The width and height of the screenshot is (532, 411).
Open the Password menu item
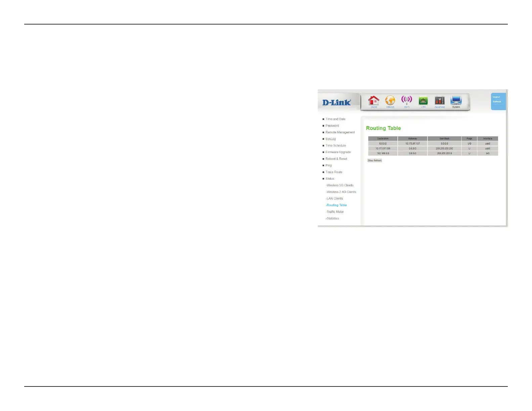(x=332, y=126)
